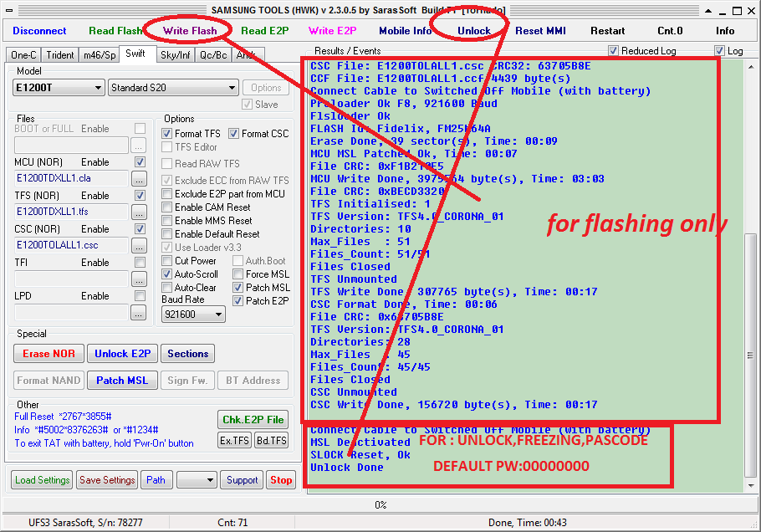Toggle the Patch E2P checkbox

click(237, 301)
